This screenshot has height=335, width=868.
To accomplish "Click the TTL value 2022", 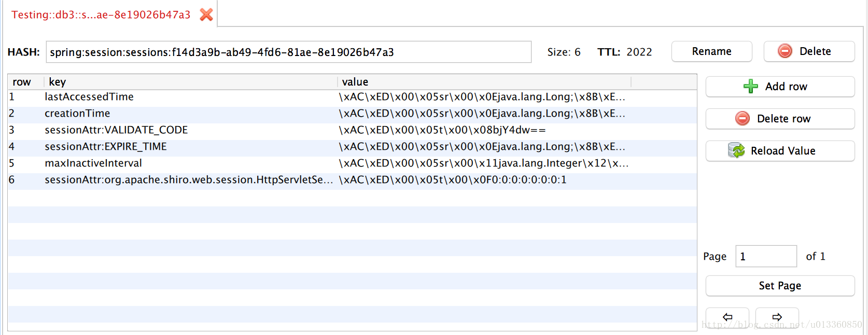I will pos(639,52).
